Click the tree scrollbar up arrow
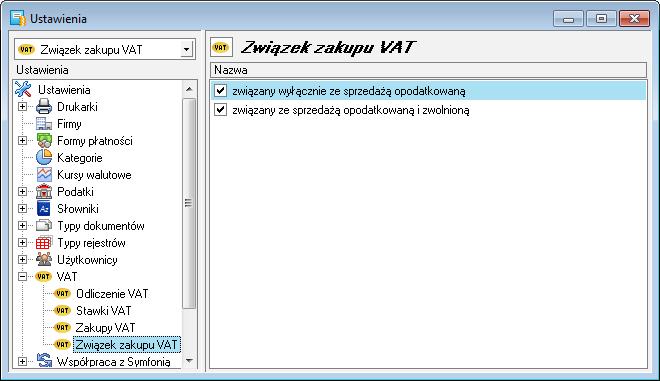The image size is (660, 381). (x=189, y=89)
